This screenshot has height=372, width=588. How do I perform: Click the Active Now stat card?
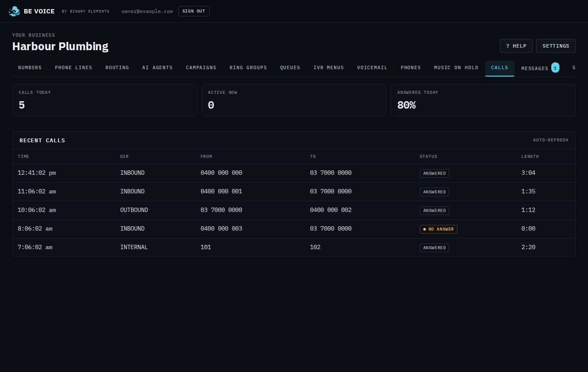pos(294,100)
